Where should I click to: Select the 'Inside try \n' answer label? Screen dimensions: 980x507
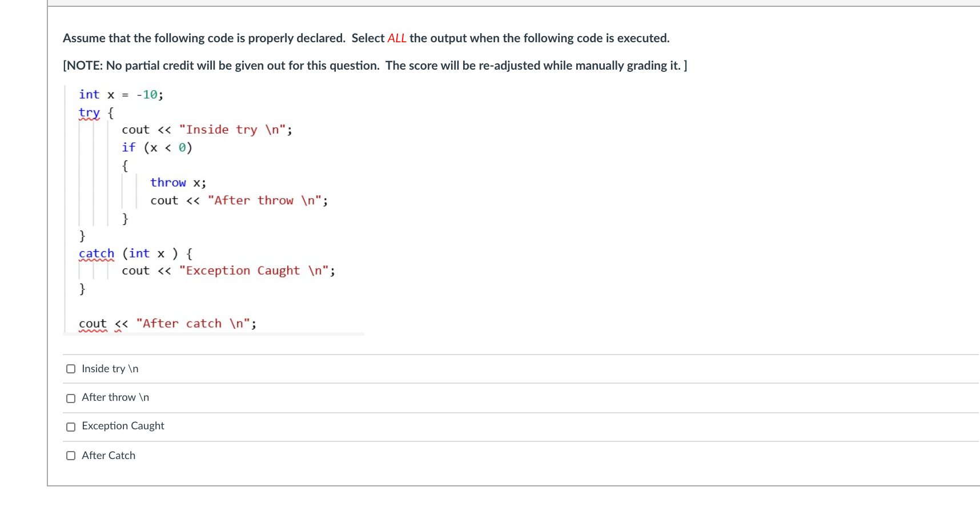pyautogui.click(x=110, y=369)
